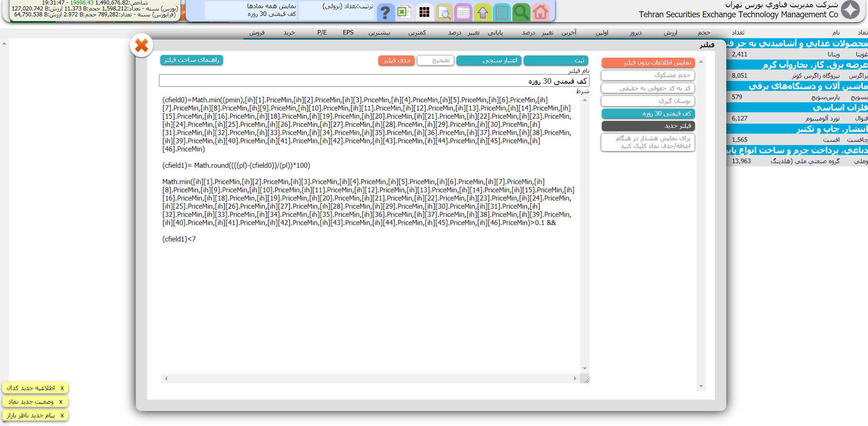Open the black grid map icon
The image size is (868, 426).
point(424,12)
